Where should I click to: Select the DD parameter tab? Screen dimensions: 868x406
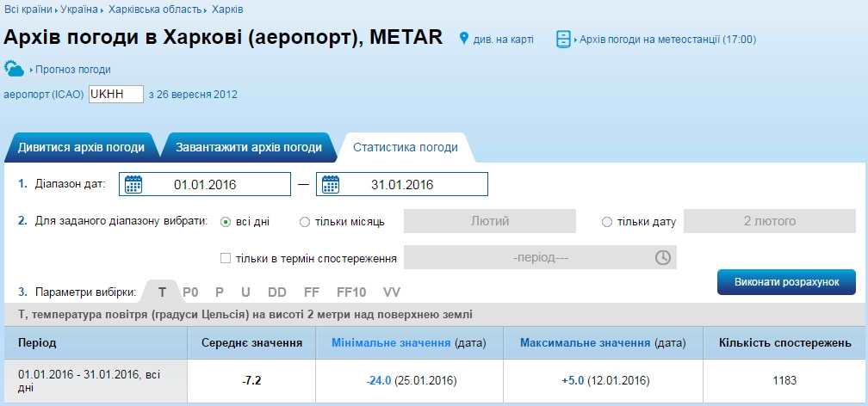point(277,292)
